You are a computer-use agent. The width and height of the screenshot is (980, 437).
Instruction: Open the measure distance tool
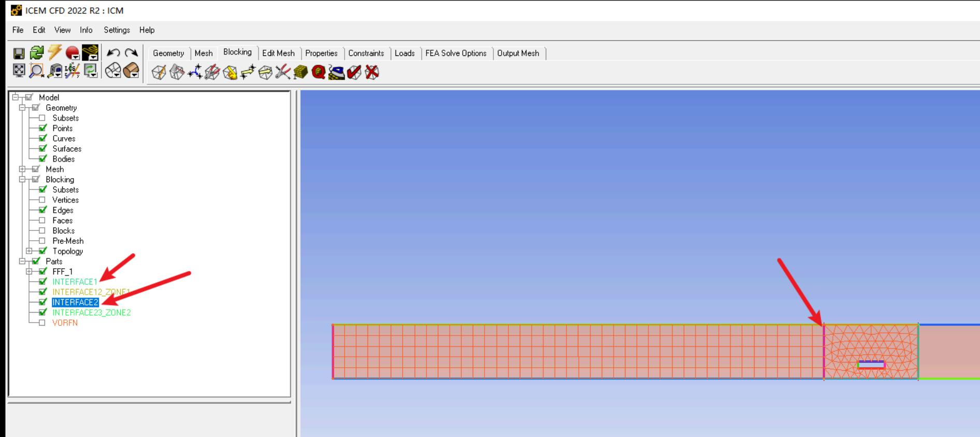pos(54,70)
